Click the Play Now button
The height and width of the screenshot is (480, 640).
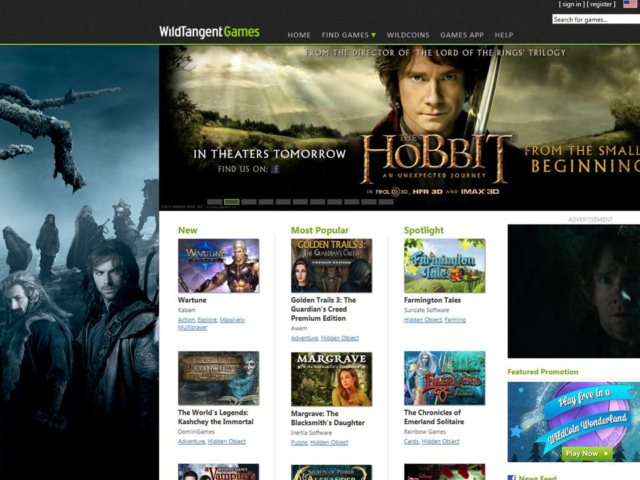click(587, 453)
